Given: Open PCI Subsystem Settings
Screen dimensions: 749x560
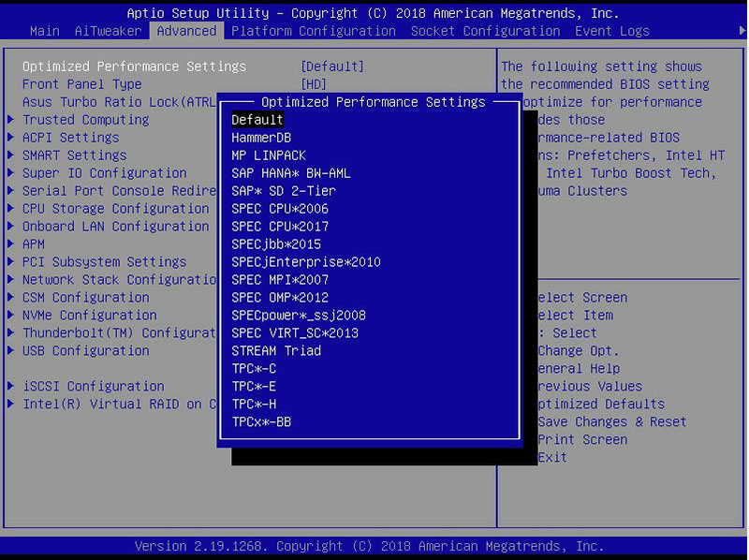Looking at the screenshot, I should (104, 262).
